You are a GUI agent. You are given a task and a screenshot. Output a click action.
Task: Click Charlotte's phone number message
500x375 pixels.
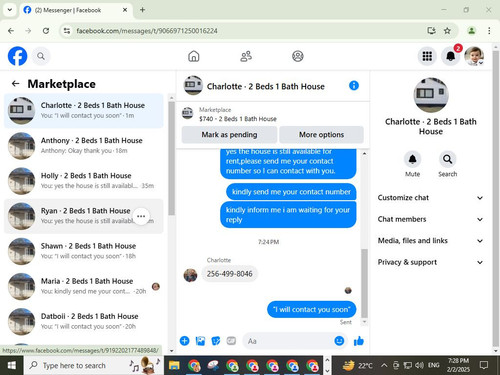(229, 274)
